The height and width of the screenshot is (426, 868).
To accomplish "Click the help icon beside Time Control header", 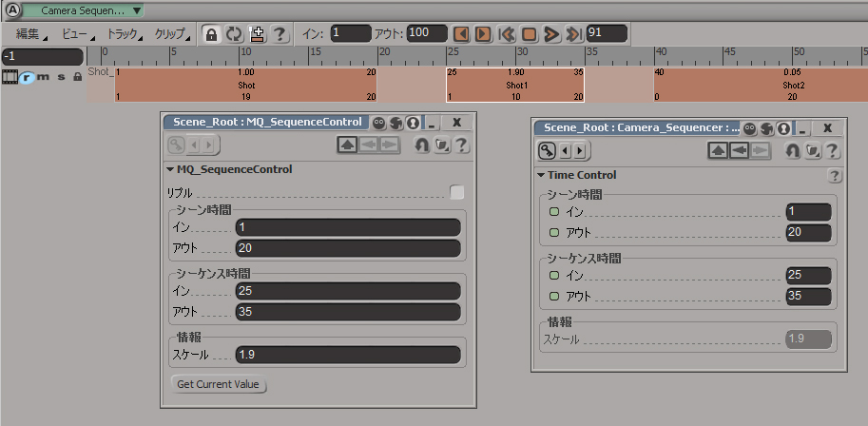I will (835, 176).
